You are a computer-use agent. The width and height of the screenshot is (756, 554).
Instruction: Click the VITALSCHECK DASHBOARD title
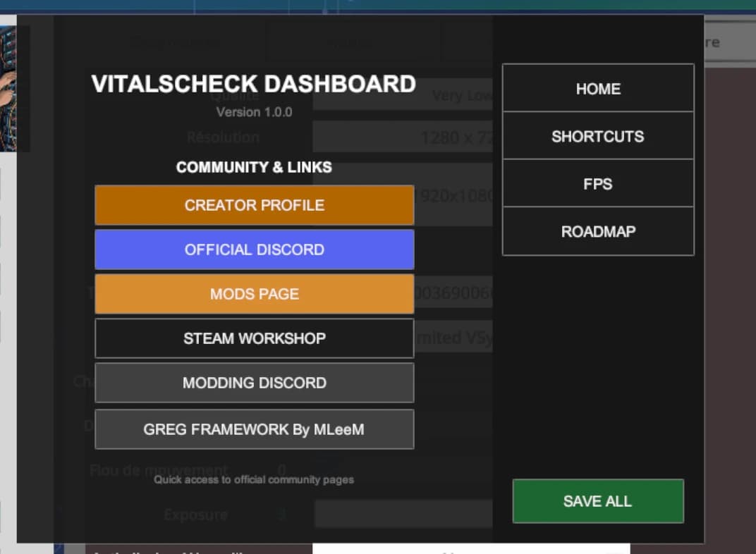[254, 84]
